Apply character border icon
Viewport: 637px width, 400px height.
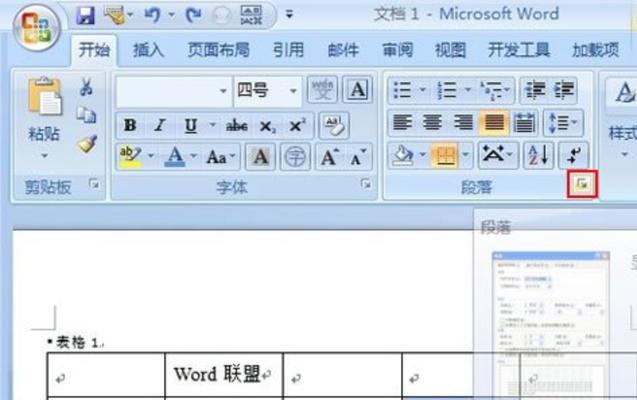coord(358,89)
